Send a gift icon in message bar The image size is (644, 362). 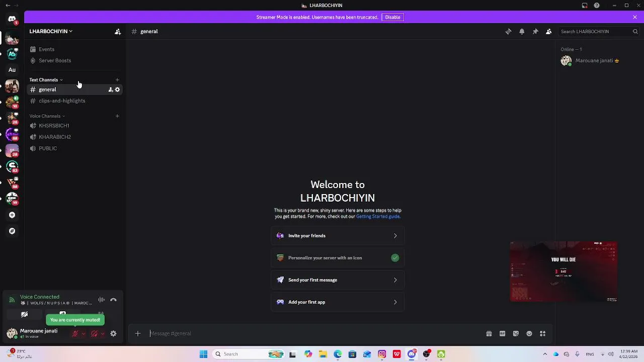(x=489, y=333)
